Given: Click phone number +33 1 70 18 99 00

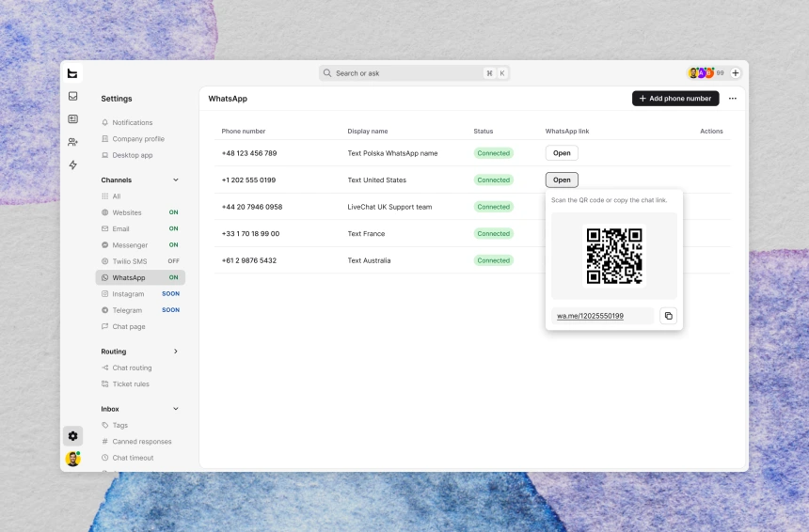Looking at the screenshot, I should [250, 233].
